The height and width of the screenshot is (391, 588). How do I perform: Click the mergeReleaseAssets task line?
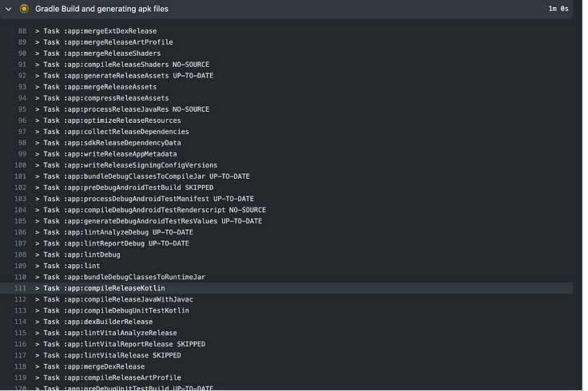pyautogui.click(x=96, y=87)
